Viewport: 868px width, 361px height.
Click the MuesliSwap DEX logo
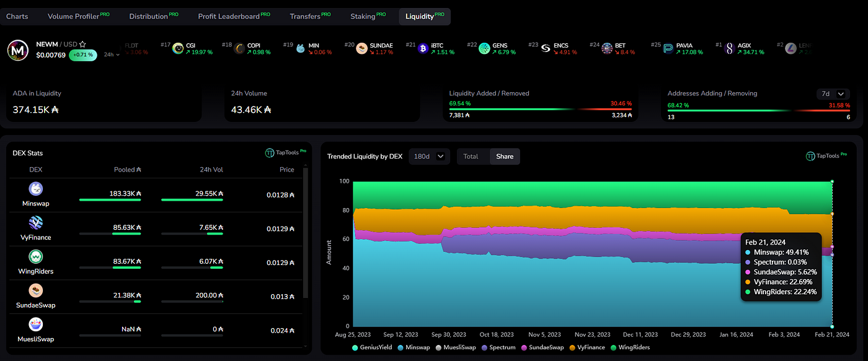tap(36, 323)
